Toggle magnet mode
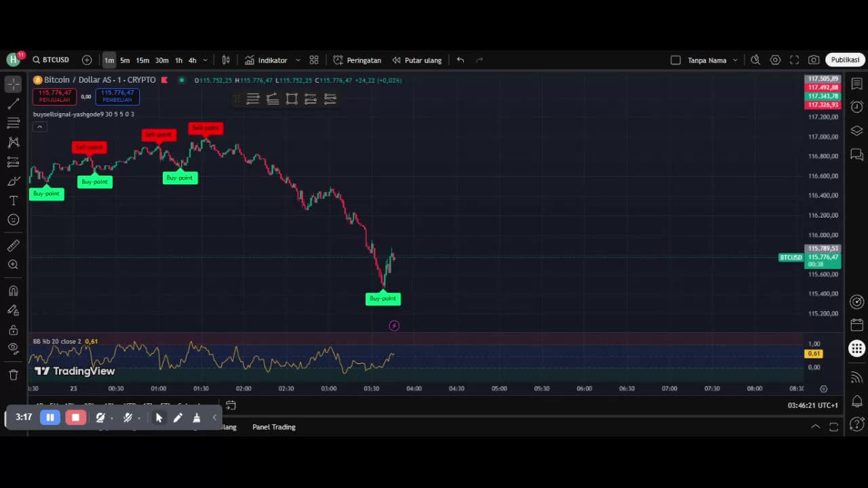The width and height of the screenshot is (868, 488). (13, 291)
